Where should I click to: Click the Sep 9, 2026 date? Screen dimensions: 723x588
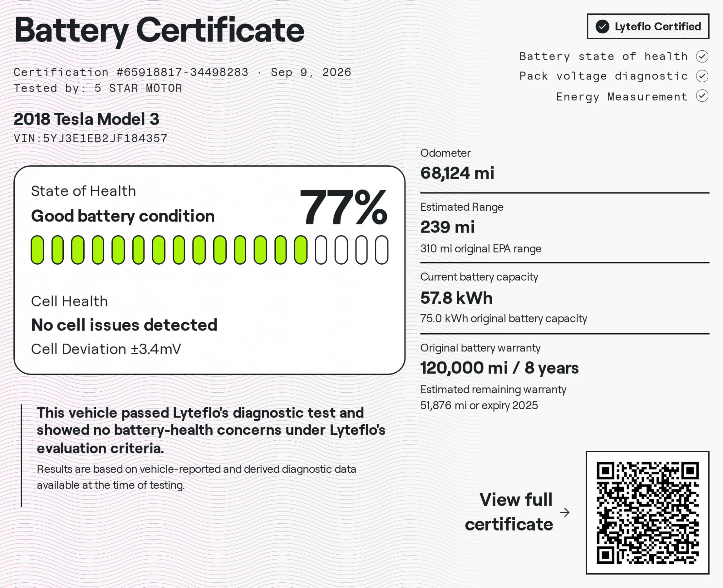311,73
